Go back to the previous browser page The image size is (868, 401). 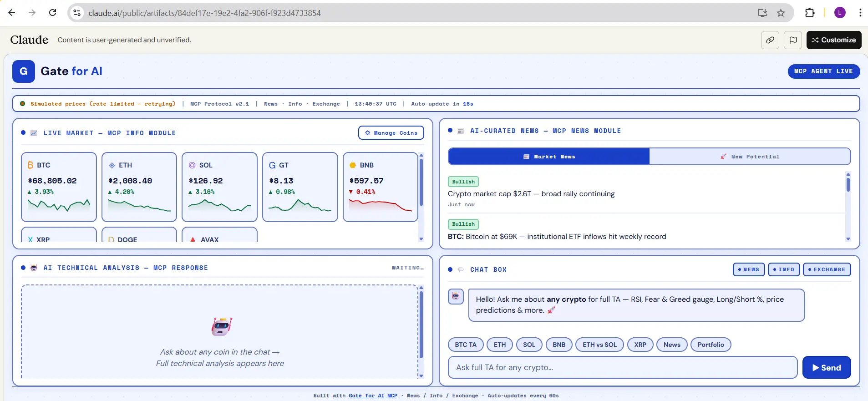click(12, 13)
